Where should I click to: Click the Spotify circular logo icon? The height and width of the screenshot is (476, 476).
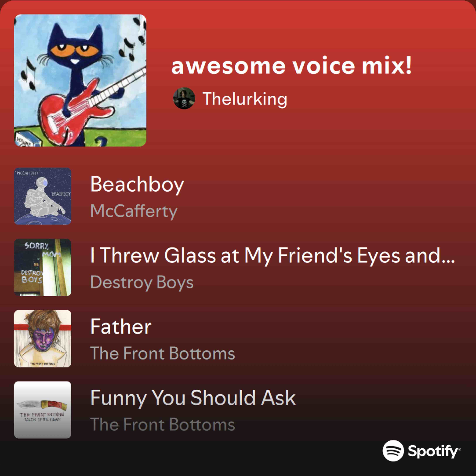coord(393,450)
